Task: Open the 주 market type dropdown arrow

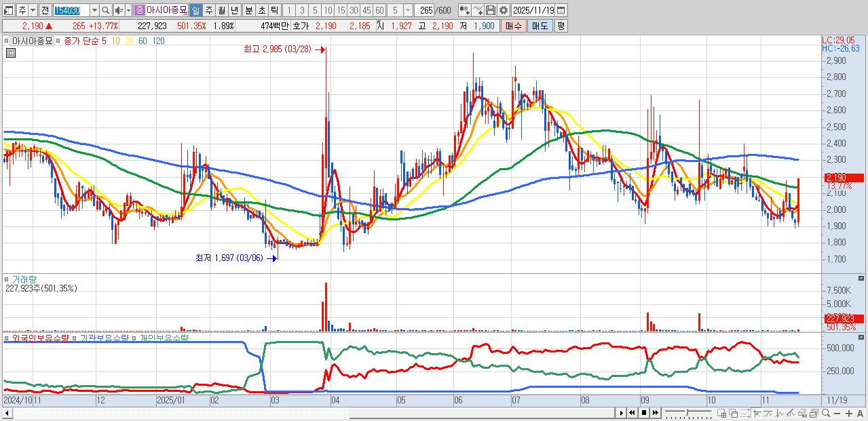Action: (x=33, y=11)
